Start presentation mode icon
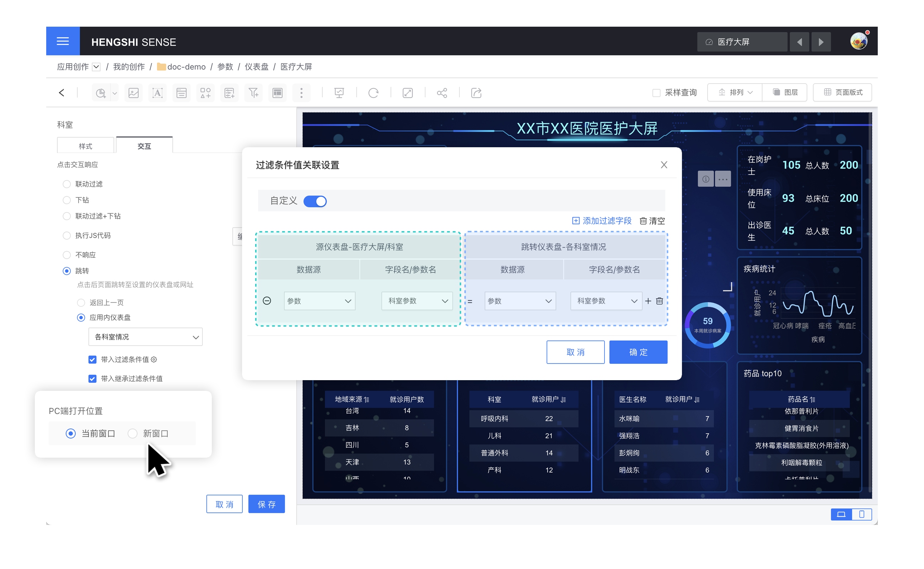Image resolution: width=924 pixels, height=569 pixels. tap(339, 92)
